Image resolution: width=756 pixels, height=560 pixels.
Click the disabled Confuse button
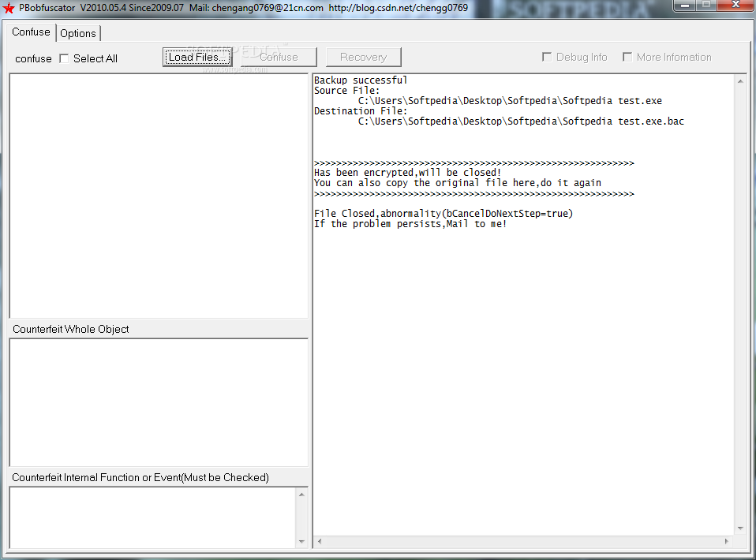pos(279,57)
